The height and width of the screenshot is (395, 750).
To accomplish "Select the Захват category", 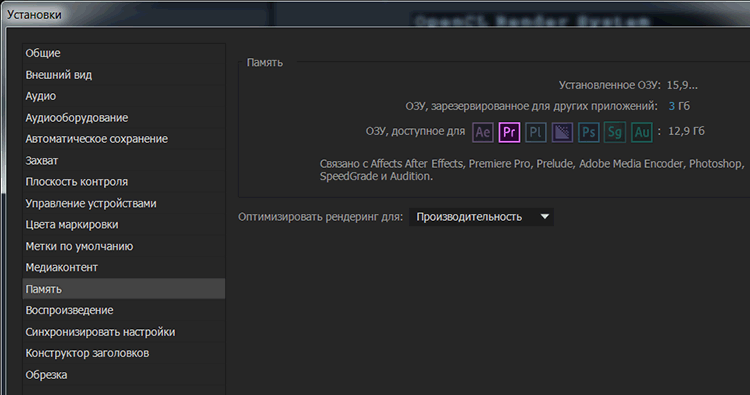I will pos(124,160).
